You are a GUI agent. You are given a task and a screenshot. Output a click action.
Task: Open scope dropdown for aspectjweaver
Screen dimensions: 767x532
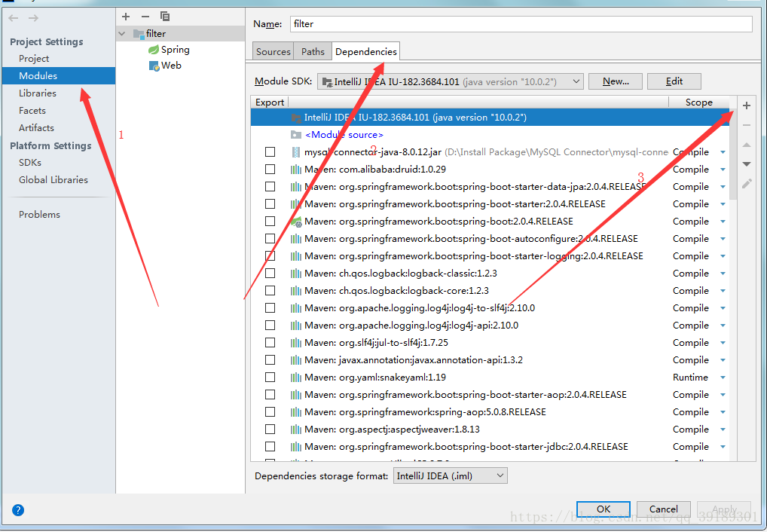[723, 430]
